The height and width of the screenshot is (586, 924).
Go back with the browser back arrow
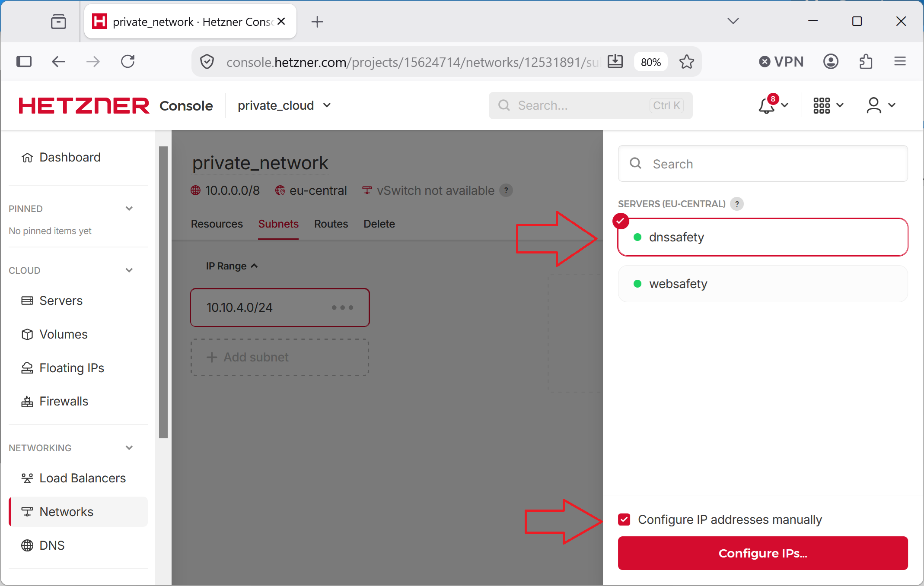coord(58,61)
